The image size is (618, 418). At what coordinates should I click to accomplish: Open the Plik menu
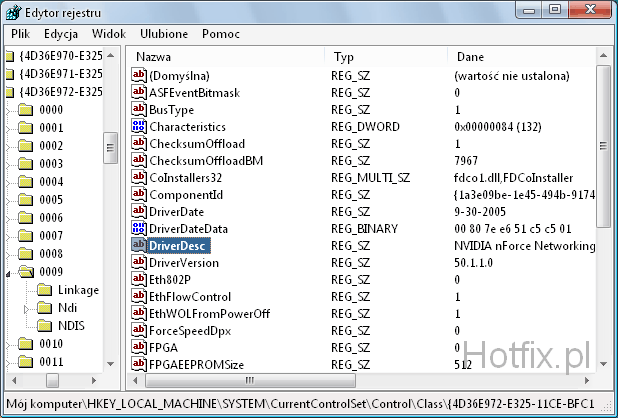pos(20,33)
